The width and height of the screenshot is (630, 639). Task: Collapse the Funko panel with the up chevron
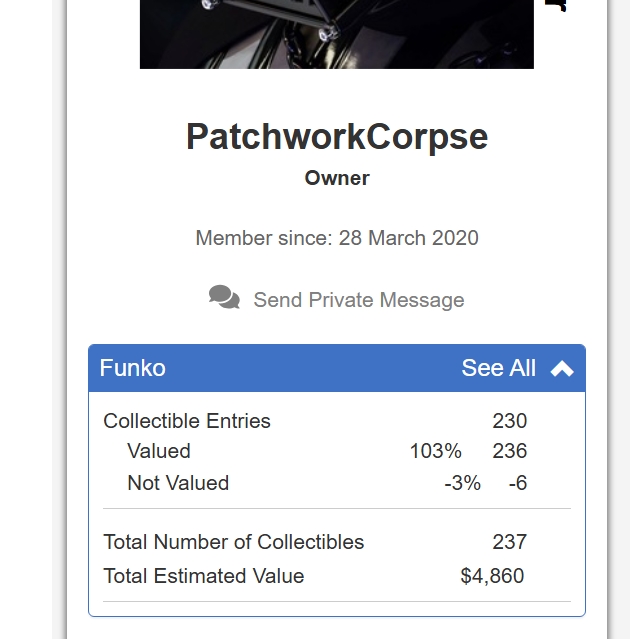point(562,368)
